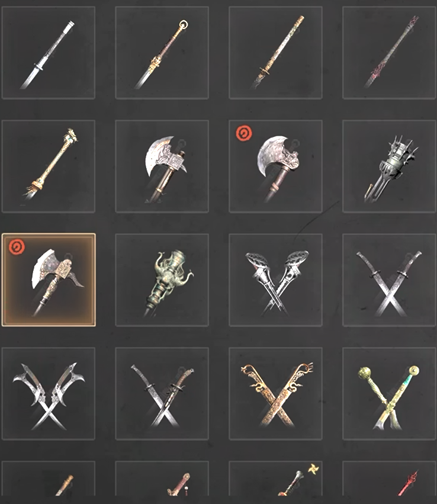Select the crossed leaf-headed dual maces
437x504 pixels.
click(276, 280)
